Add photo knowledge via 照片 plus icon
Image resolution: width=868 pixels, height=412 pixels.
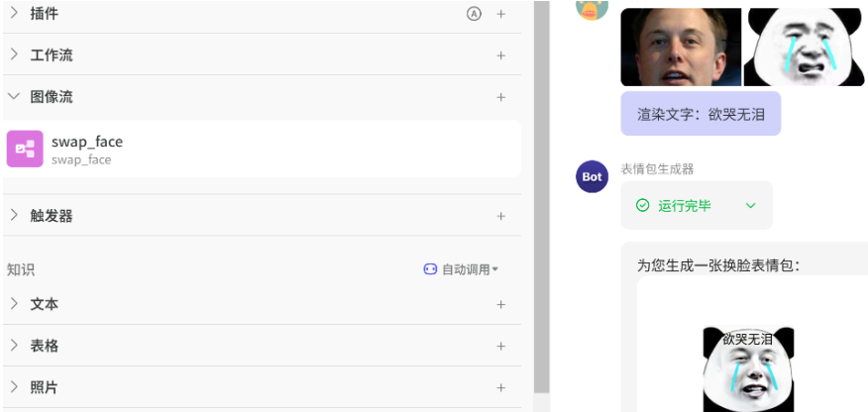pos(501,387)
